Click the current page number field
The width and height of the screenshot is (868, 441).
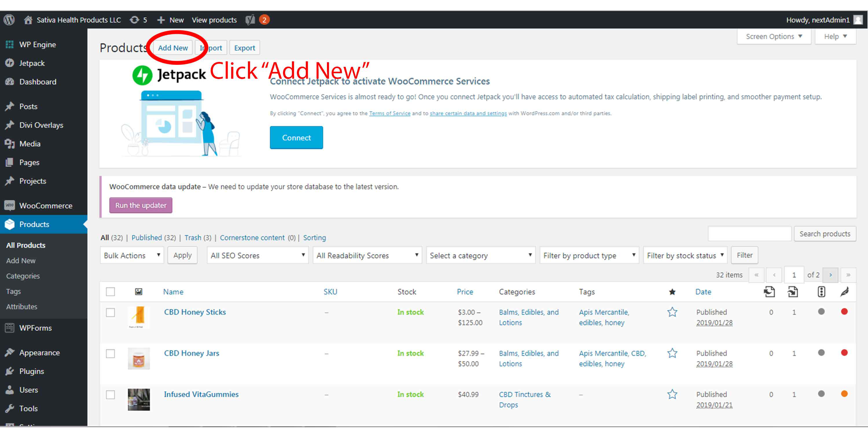pos(794,275)
